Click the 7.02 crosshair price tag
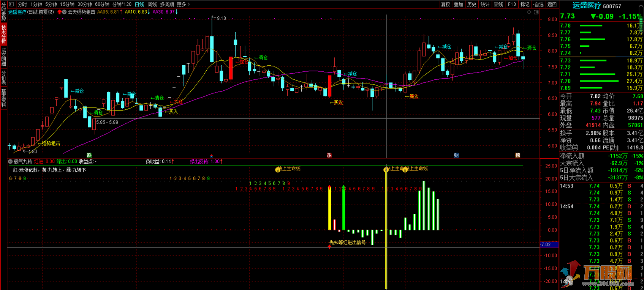The image size is (644, 290). [549, 245]
